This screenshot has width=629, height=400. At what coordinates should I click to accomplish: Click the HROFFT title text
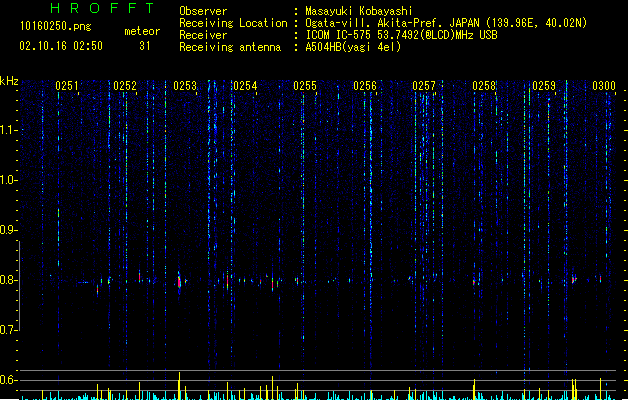(103, 8)
